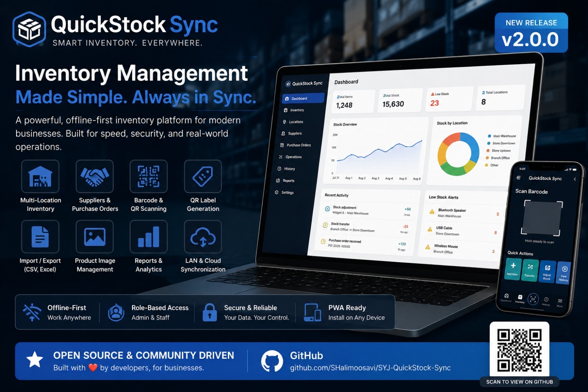The image size is (588, 392).
Task: Tap Inventory in the phone bottom nav
Action: coord(520,299)
